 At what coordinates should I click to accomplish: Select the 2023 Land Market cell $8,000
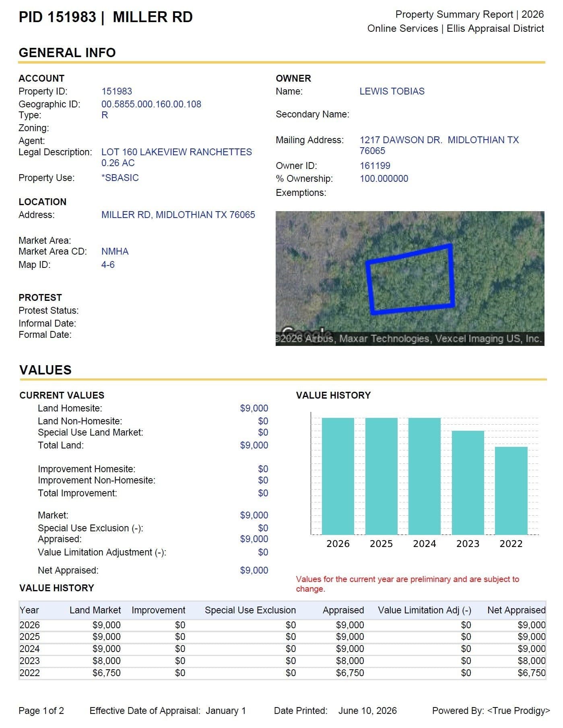pyautogui.click(x=107, y=661)
